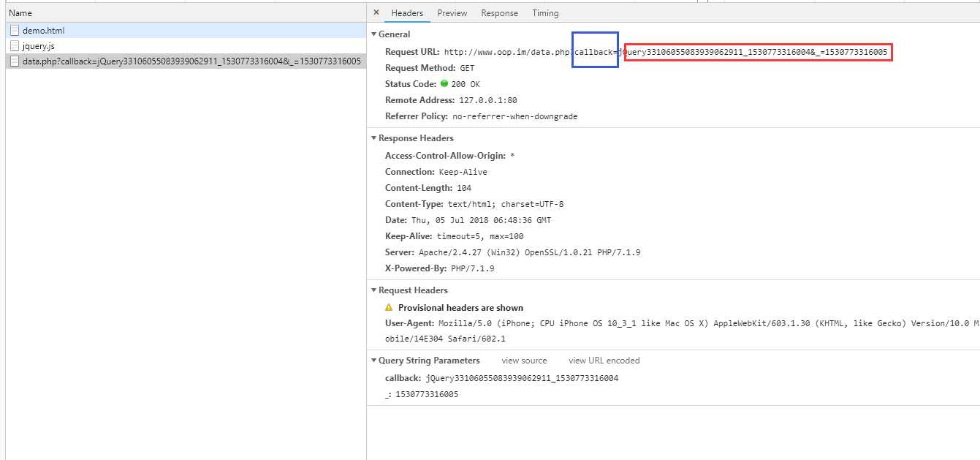Click the Remote Address 127.0.0.1:80 value
This screenshot has width=980, height=460.
(x=488, y=100)
